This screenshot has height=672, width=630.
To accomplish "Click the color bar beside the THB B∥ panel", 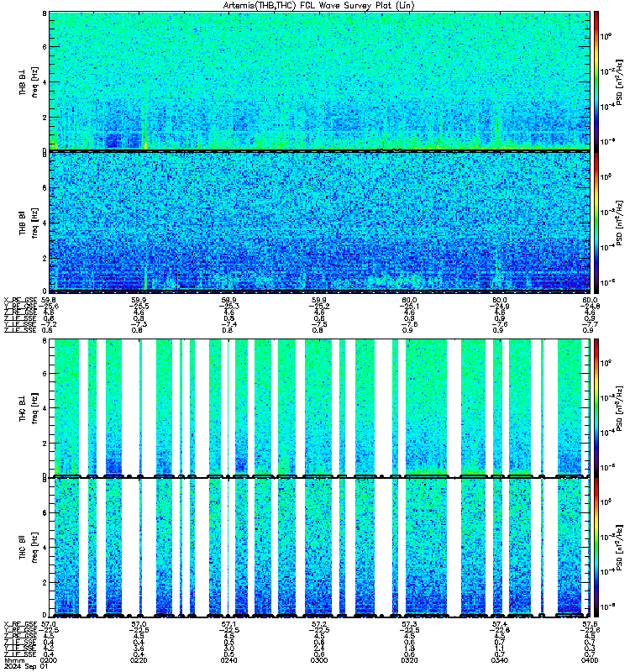I will [596, 223].
